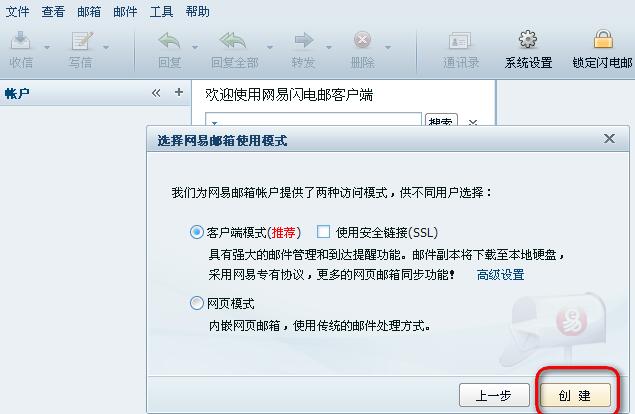Open the 工具 menu
The width and height of the screenshot is (635, 414).
161,11
